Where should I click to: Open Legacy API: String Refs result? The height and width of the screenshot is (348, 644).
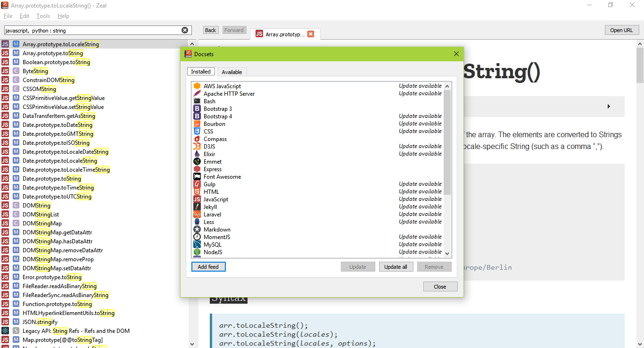[76, 331]
